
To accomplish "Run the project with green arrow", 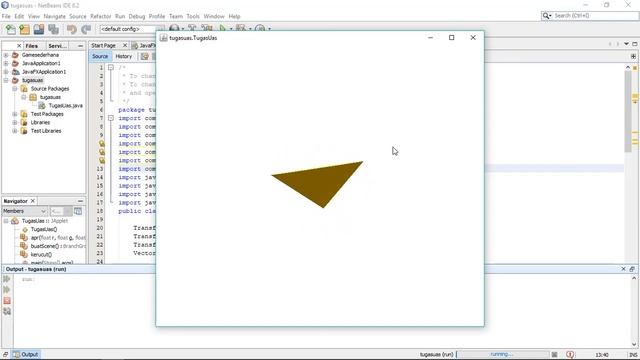I will 222,28.
